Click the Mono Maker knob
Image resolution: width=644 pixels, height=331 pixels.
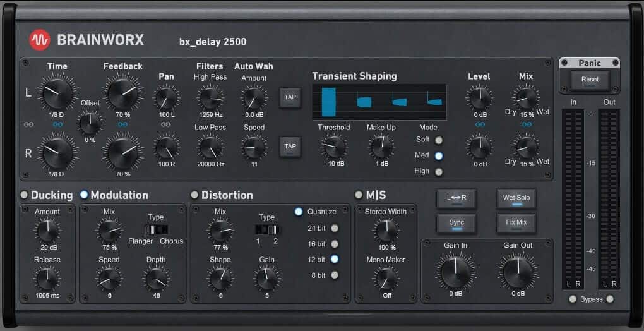point(386,279)
